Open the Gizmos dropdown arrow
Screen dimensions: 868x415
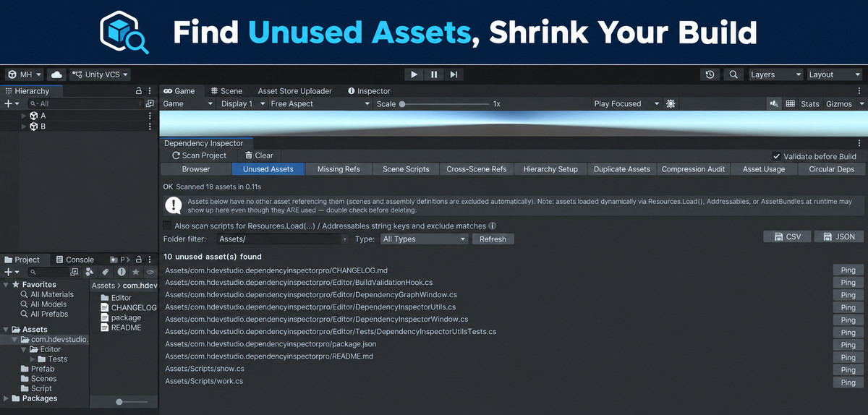click(862, 104)
